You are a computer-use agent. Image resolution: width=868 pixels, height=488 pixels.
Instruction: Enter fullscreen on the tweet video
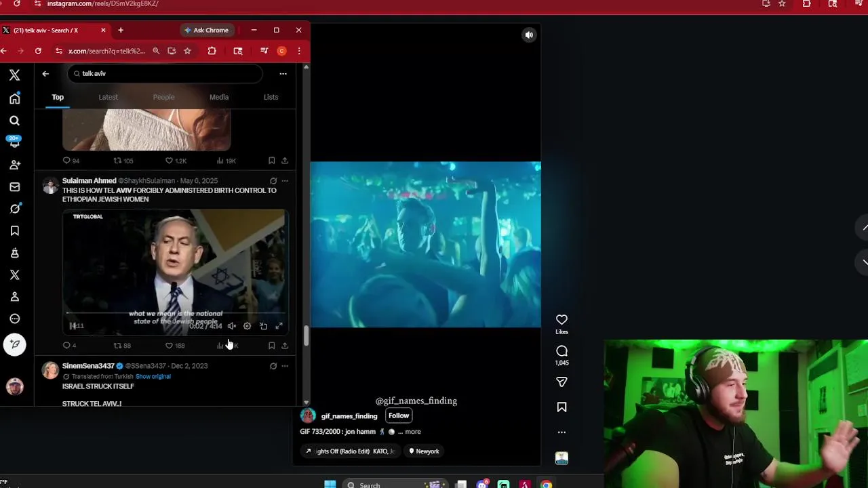point(279,326)
